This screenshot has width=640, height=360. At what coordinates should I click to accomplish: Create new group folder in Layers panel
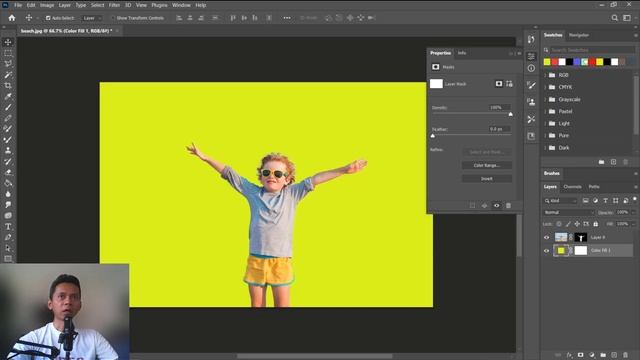(603, 355)
